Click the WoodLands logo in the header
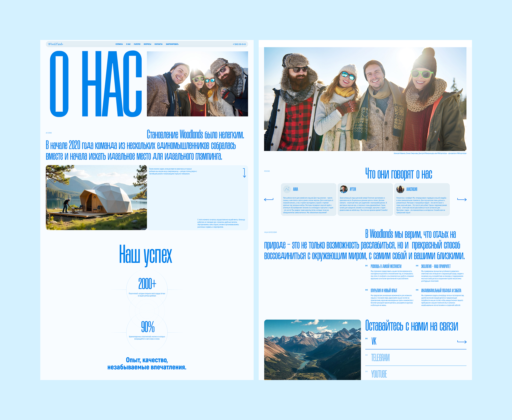This screenshot has height=420, width=512. [x=55, y=44]
